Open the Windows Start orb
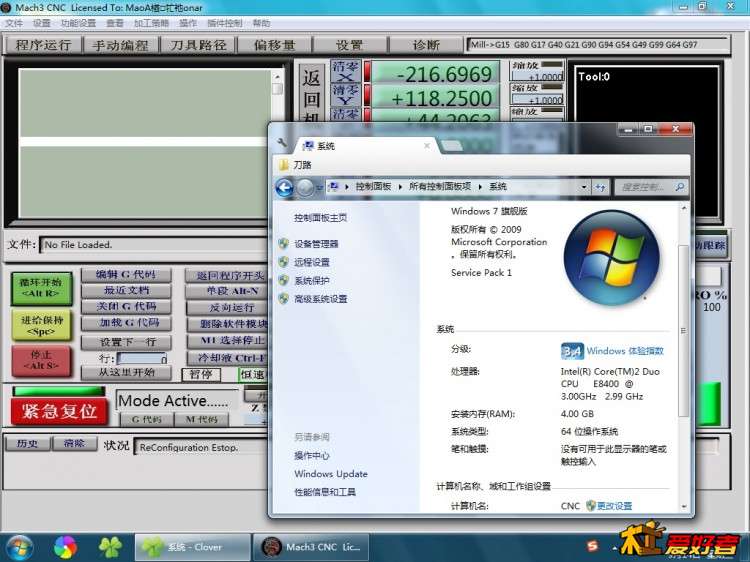Viewport: 750px width, 562px height. click(18, 547)
